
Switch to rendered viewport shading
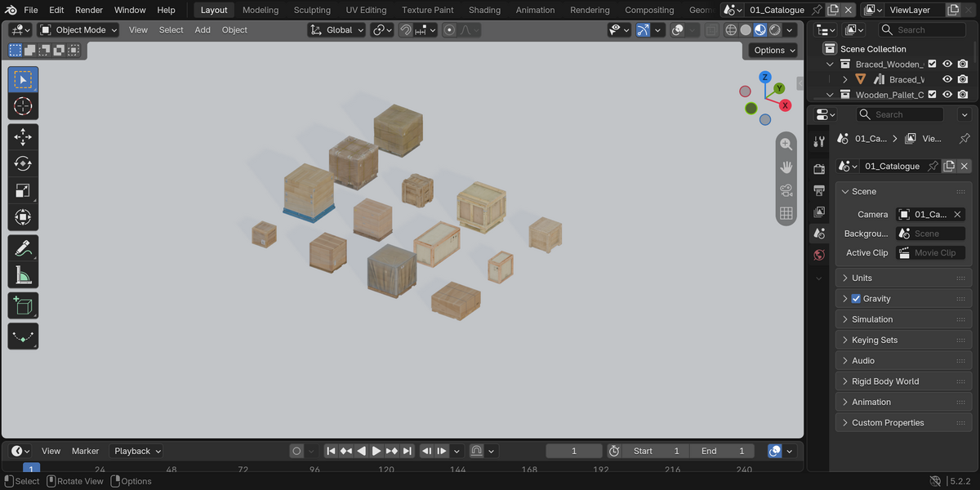(775, 30)
